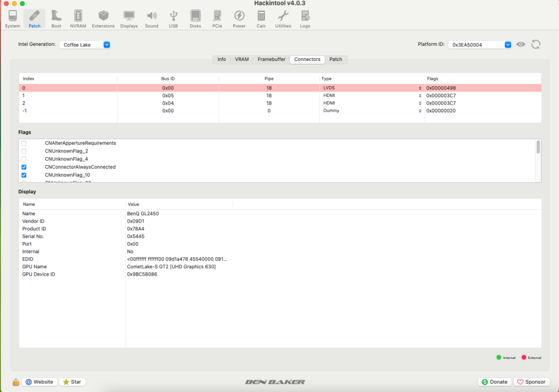Click the Flags column header
This screenshot has height=392, width=559.
tap(483, 78)
